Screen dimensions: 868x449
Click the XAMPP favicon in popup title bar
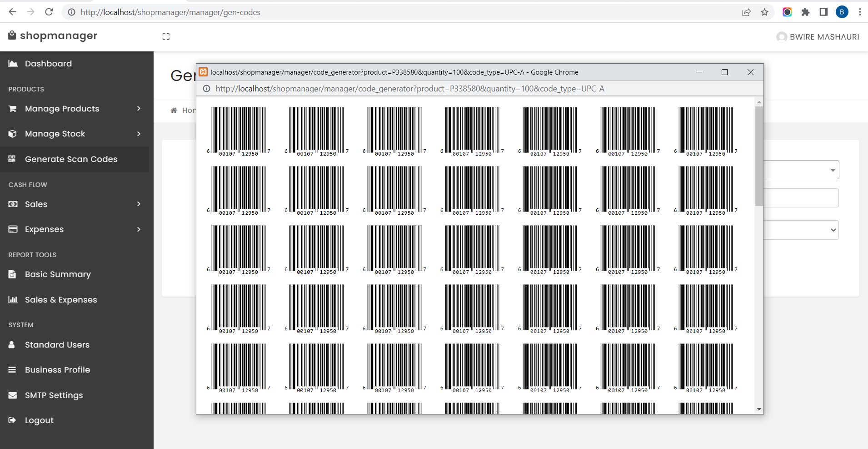point(204,72)
